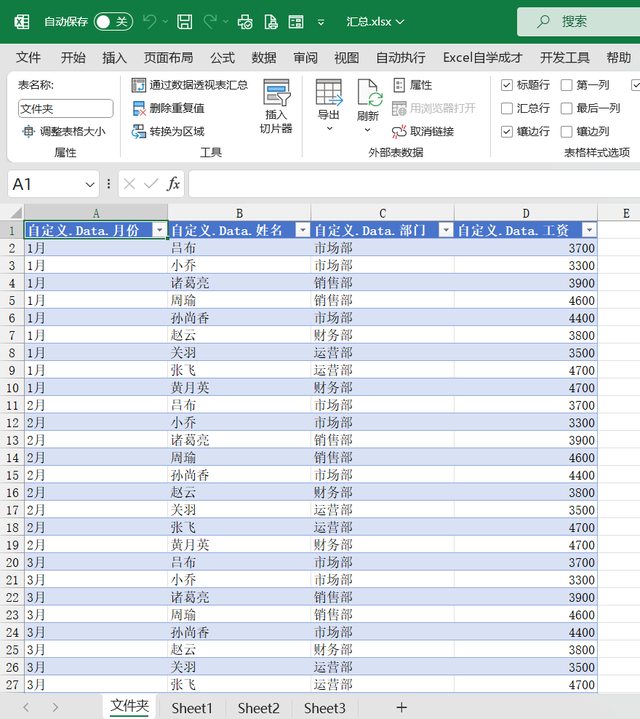This screenshot has width=640, height=719.
Task: Click the Undo arrow icon
Action: tap(149, 22)
